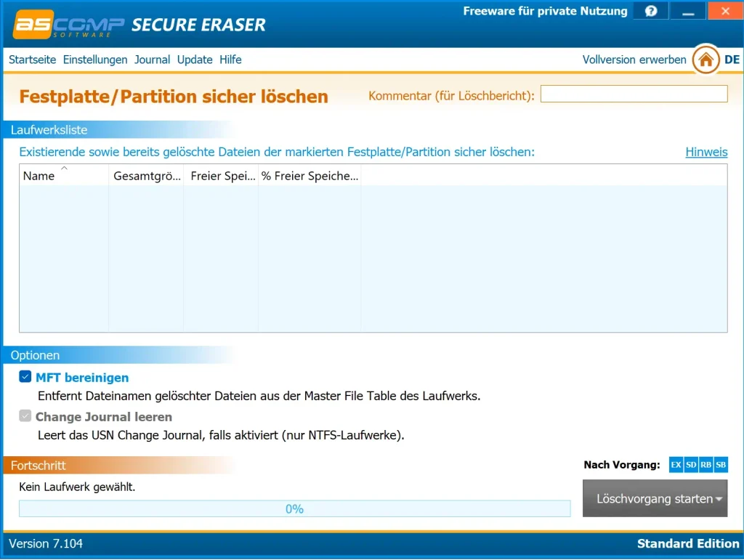Viewport: 744px width, 560px height.
Task: Click Freeware für private Nutzung text
Action: coord(545,11)
